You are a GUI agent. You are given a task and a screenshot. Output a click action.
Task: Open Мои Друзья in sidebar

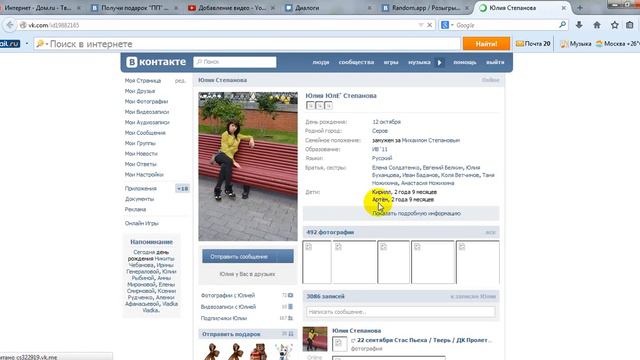[x=140, y=91]
